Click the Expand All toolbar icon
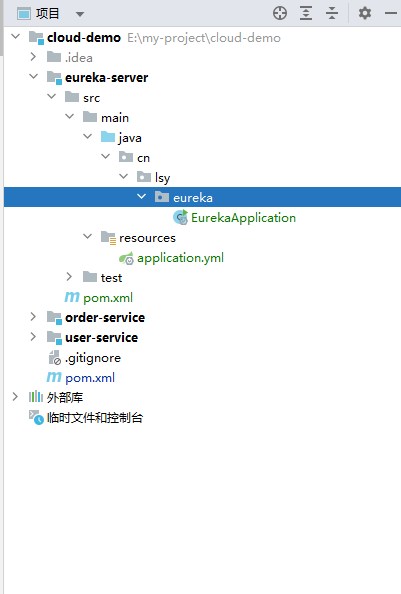 (306, 13)
